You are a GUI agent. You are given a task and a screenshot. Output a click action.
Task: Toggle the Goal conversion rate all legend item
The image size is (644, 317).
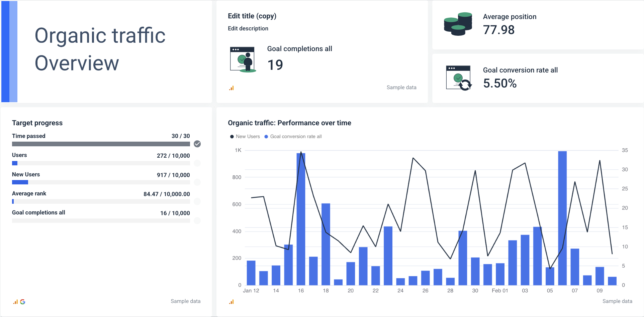(293, 137)
